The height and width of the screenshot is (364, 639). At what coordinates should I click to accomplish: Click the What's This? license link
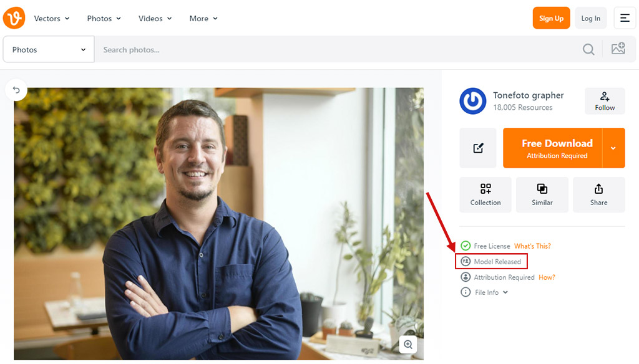pos(532,246)
